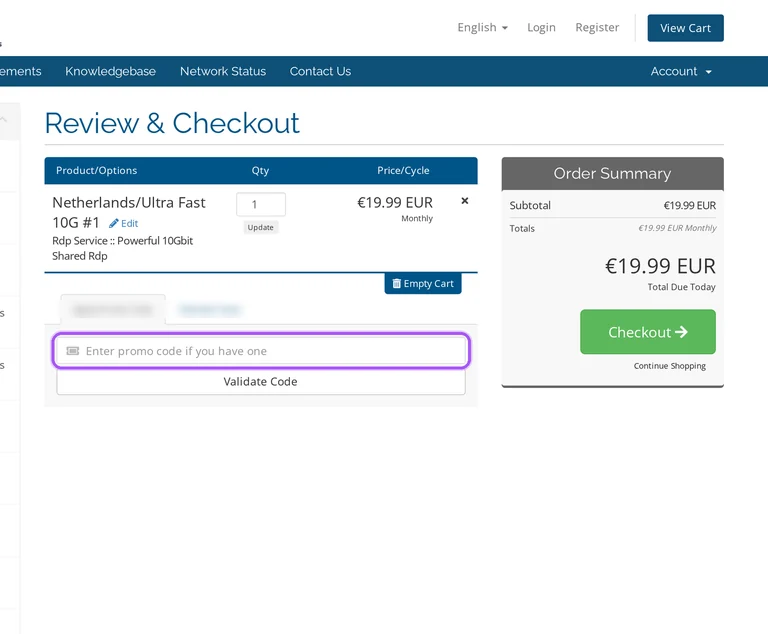Viewport: 768px width, 634px height.
Task: Click the Order Summary panel header
Action: point(612,173)
